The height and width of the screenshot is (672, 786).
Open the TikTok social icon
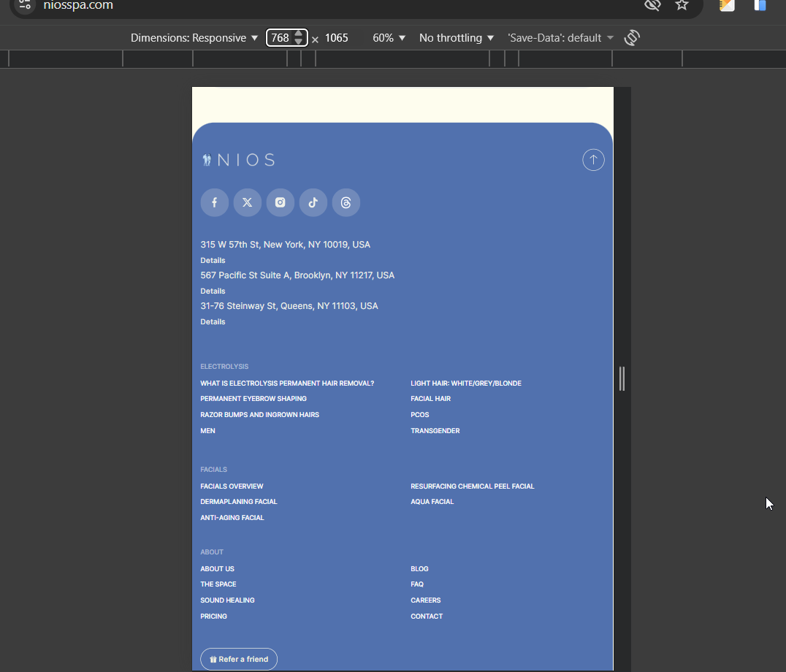(313, 202)
